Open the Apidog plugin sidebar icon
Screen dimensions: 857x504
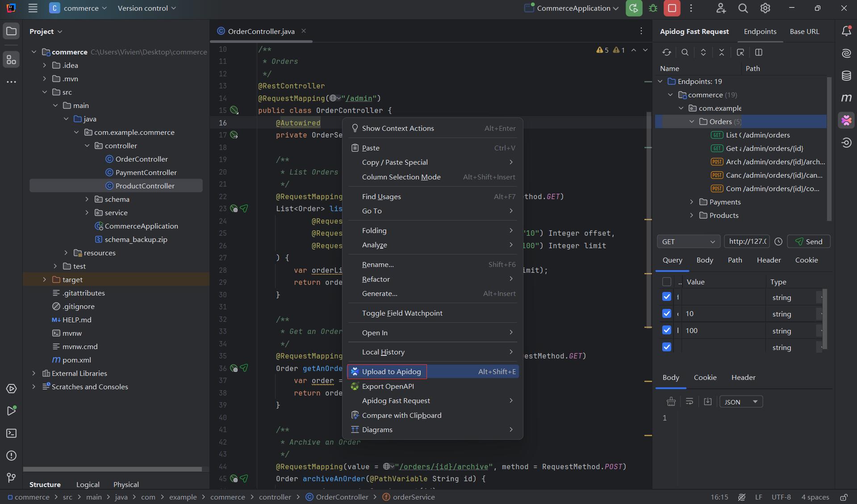(x=846, y=120)
